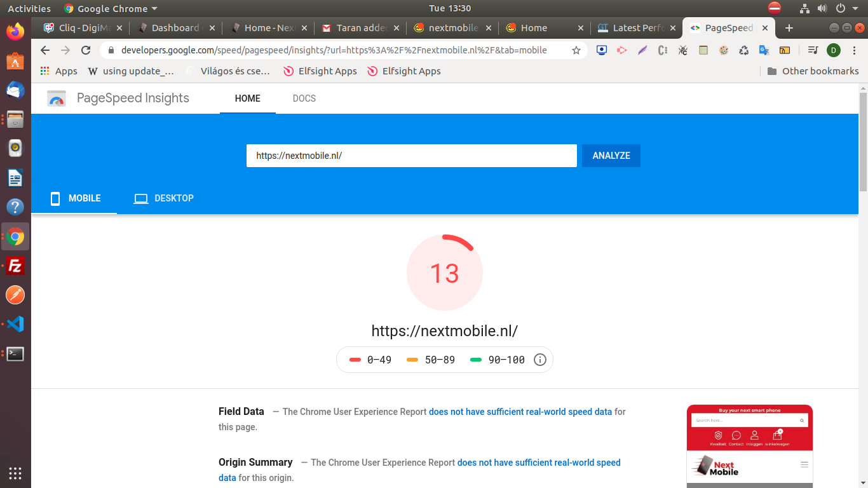The width and height of the screenshot is (868, 488).
Task: Click the PageSpeed Insights logo icon
Action: 57,98
